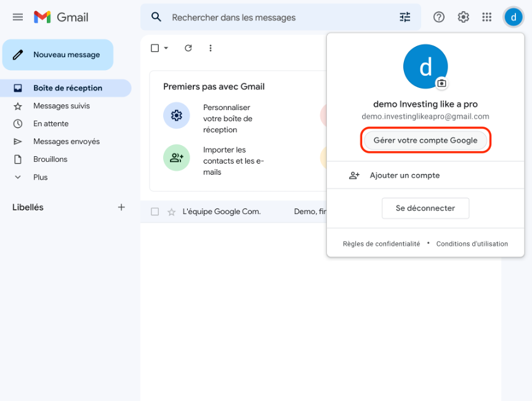The width and height of the screenshot is (532, 401).
Task: Focus the Rechercher dans les messages field
Action: click(x=281, y=17)
